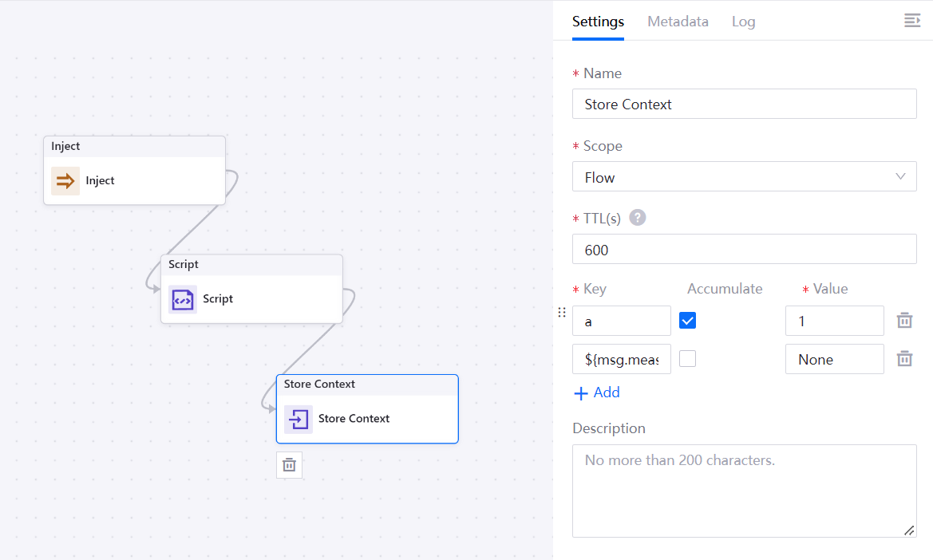Screen dimensions: 933x560
Task: Switch to the Metadata tab
Action: coord(678,22)
